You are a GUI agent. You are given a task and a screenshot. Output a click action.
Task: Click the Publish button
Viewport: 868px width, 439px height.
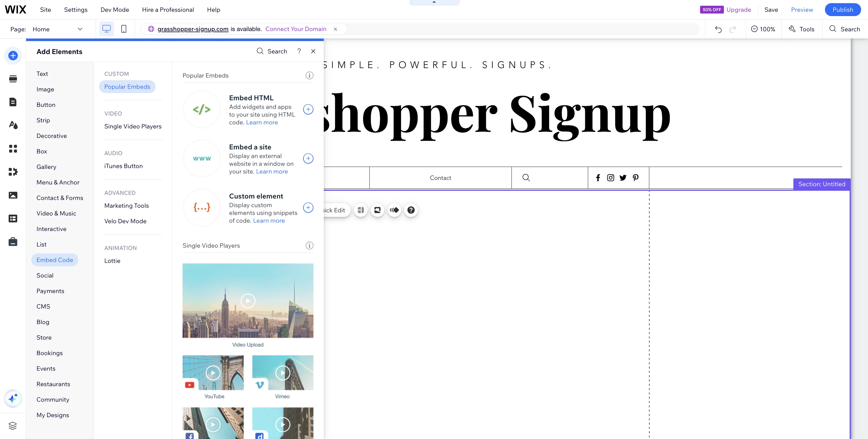point(843,9)
